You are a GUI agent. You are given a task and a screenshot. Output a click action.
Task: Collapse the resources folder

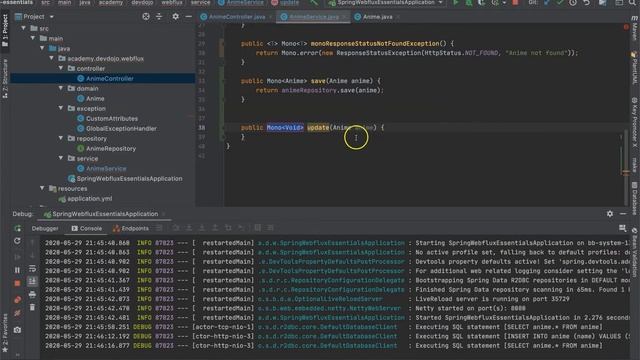tap(42, 188)
